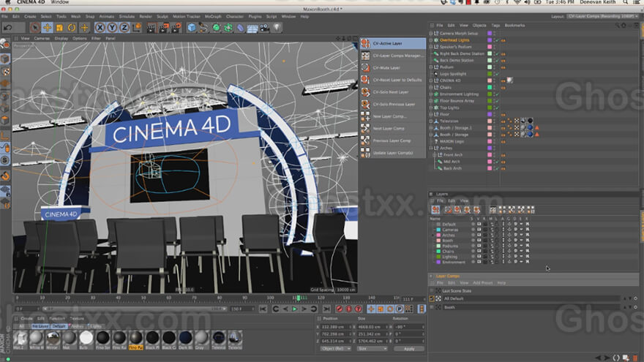Toggle the Overhead Lights enable checkmark

(495, 40)
